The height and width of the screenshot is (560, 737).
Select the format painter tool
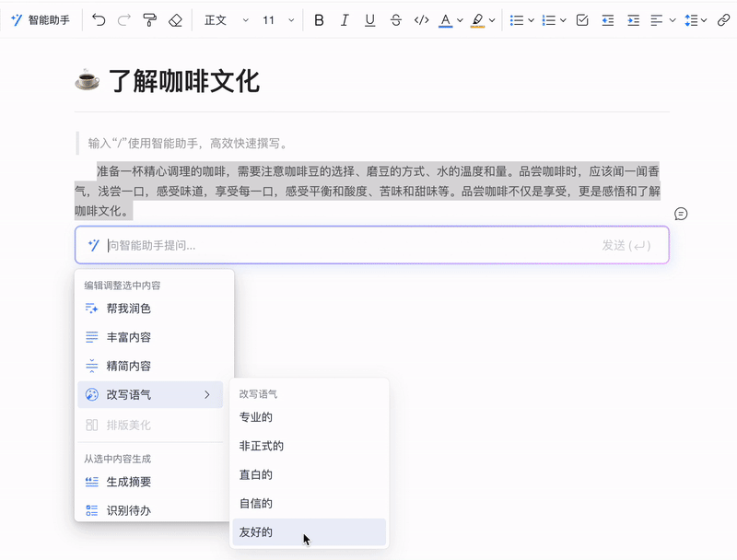pyautogui.click(x=149, y=20)
